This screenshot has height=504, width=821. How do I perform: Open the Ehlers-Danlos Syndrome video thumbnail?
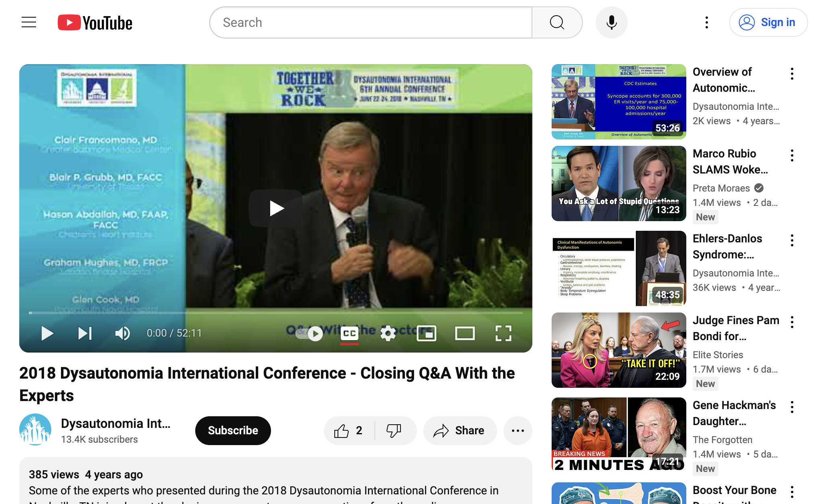[x=619, y=268]
